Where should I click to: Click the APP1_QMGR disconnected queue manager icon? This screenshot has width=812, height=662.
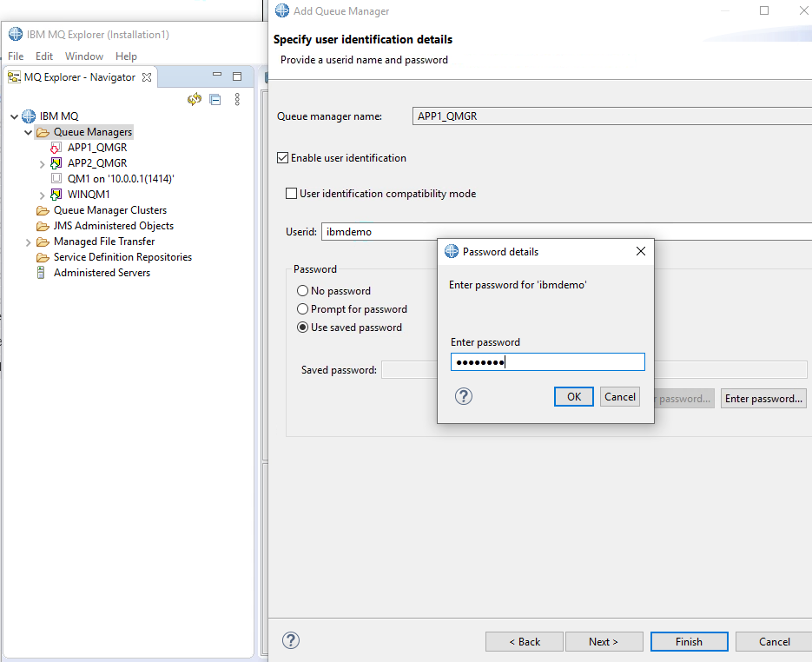click(x=56, y=149)
